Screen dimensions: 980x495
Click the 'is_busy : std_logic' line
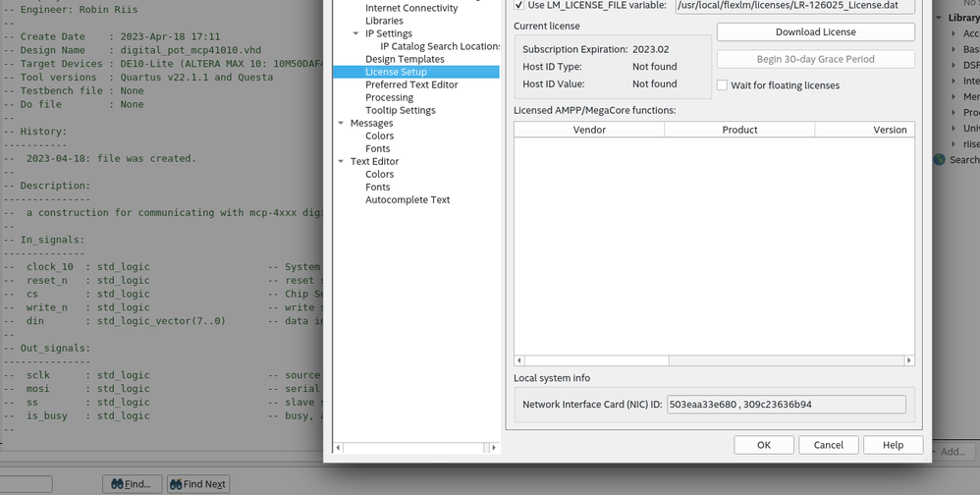click(77, 415)
